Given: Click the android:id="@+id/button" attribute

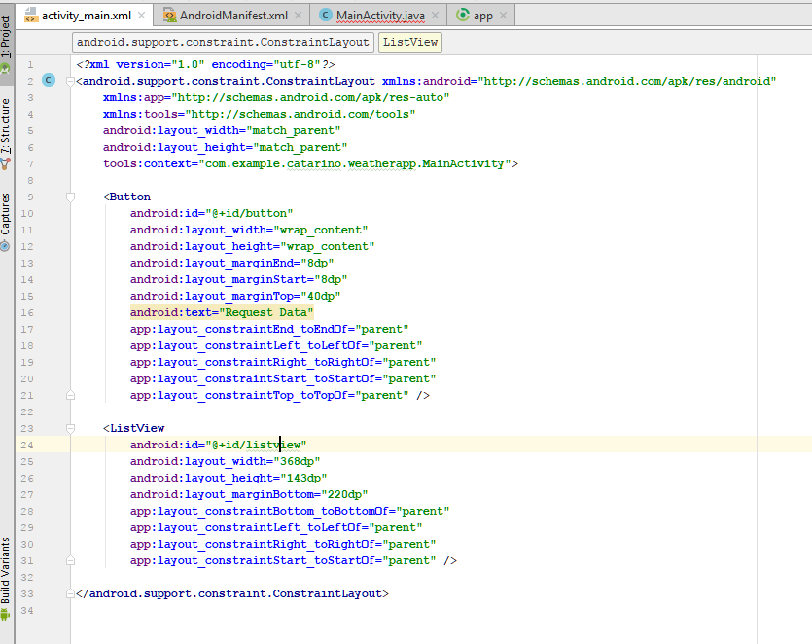Looking at the screenshot, I should tap(211, 213).
